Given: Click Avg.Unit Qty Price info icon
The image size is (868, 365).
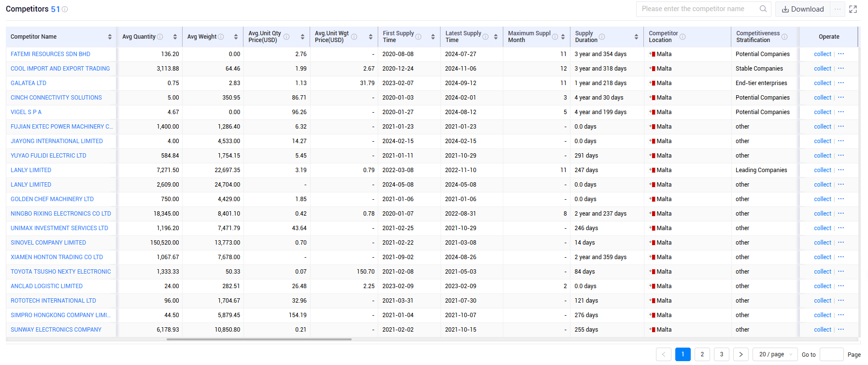Looking at the screenshot, I should click(x=286, y=37).
